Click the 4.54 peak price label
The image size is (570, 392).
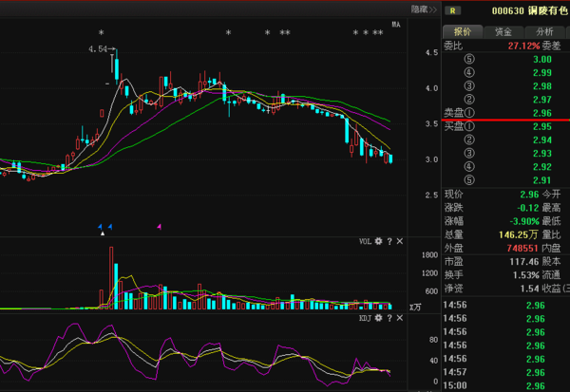pos(98,49)
